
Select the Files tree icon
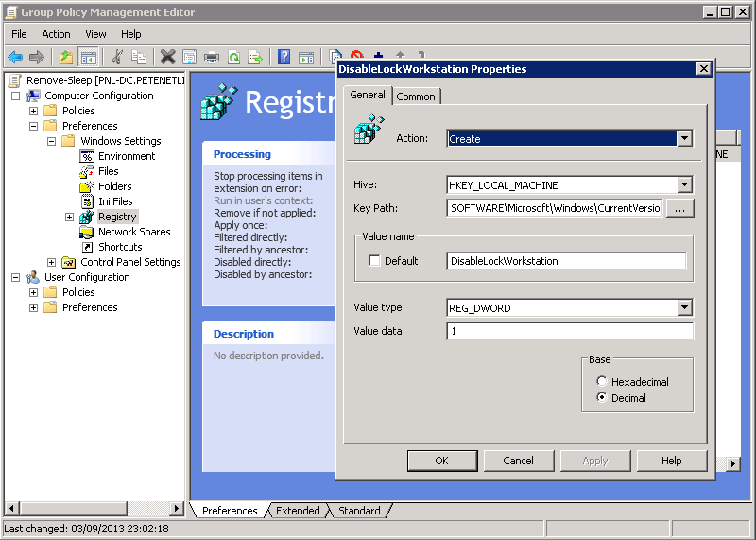point(87,171)
